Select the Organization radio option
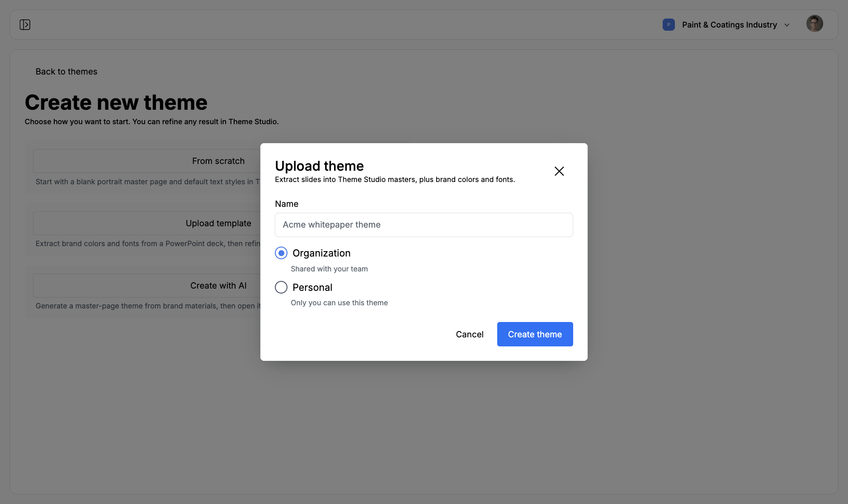The width and height of the screenshot is (848, 504). click(x=281, y=253)
